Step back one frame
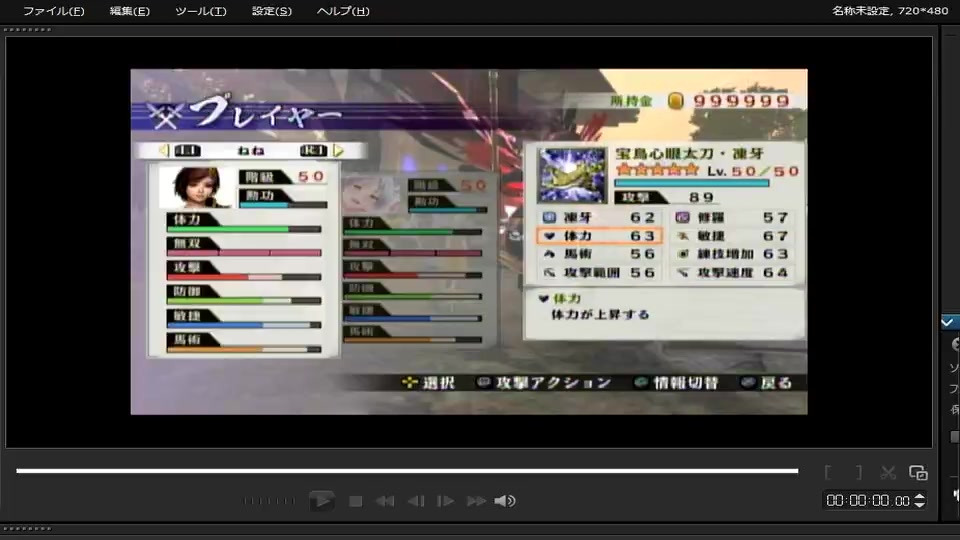960x540 pixels. pyautogui.click(x=416, y=501)
